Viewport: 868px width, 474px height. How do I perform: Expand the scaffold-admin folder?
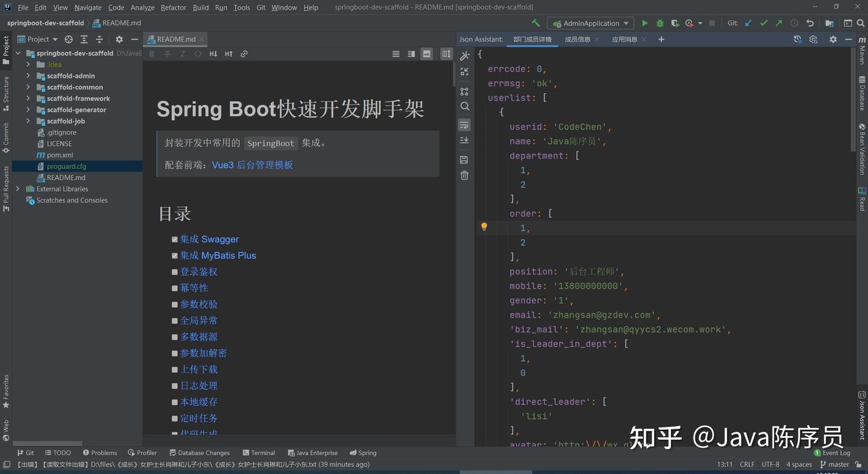(x=28, y=76)
